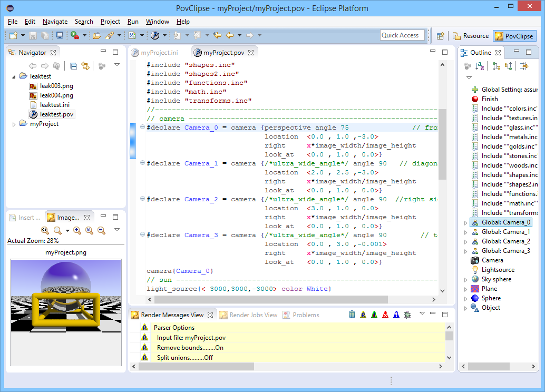
Task: Reset image zoom to 1:1
Action: point(89,230)
